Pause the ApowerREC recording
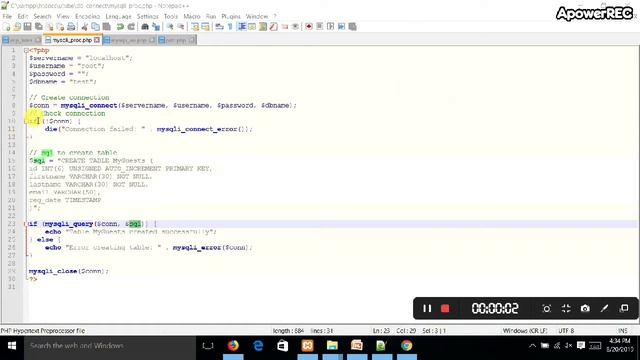The image size is (640, 360). coord(427,309)
